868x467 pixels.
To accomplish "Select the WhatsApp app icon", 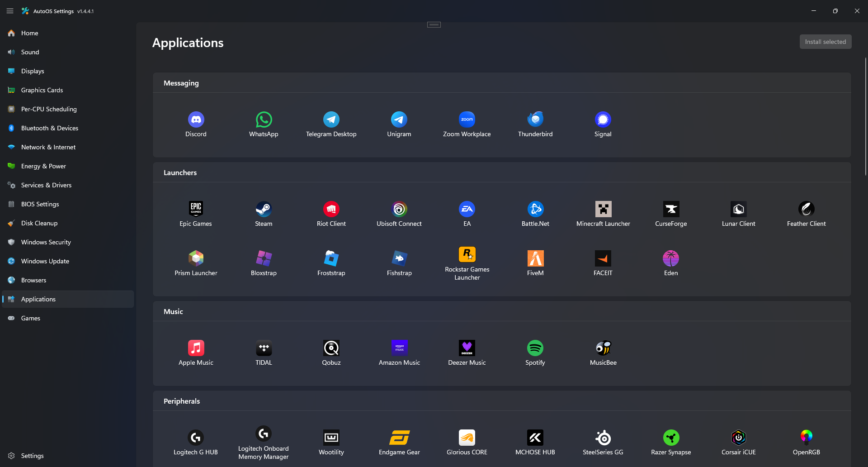I will [264, 119].
